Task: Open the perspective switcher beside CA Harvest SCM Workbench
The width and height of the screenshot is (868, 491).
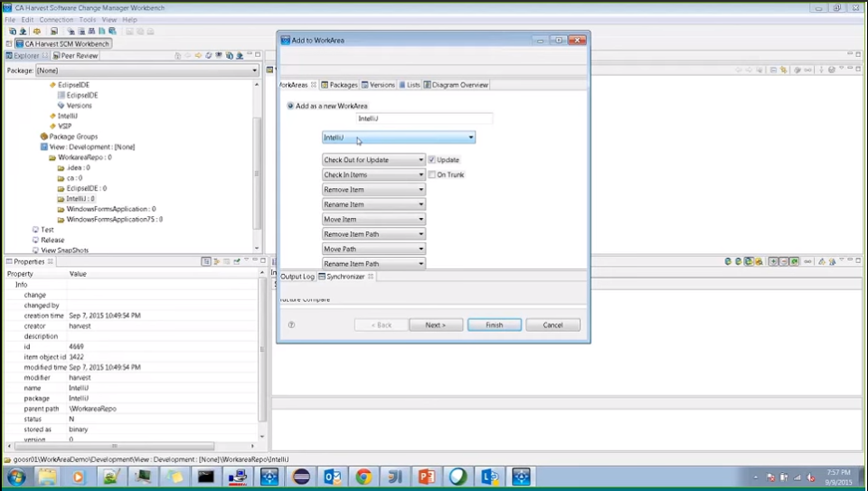Action: tap(9, 43)
